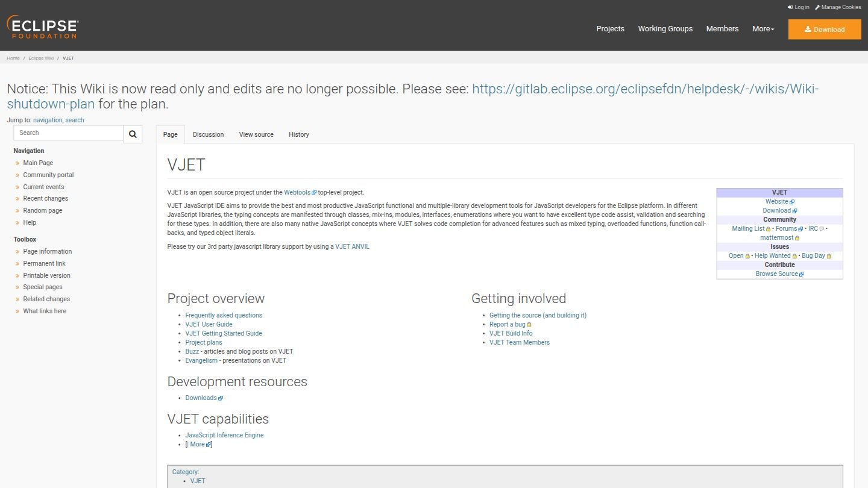The height and width of the screenshot is (488, 868).
Task: Click Website in the VJET infobox
Action: [780, 201]
